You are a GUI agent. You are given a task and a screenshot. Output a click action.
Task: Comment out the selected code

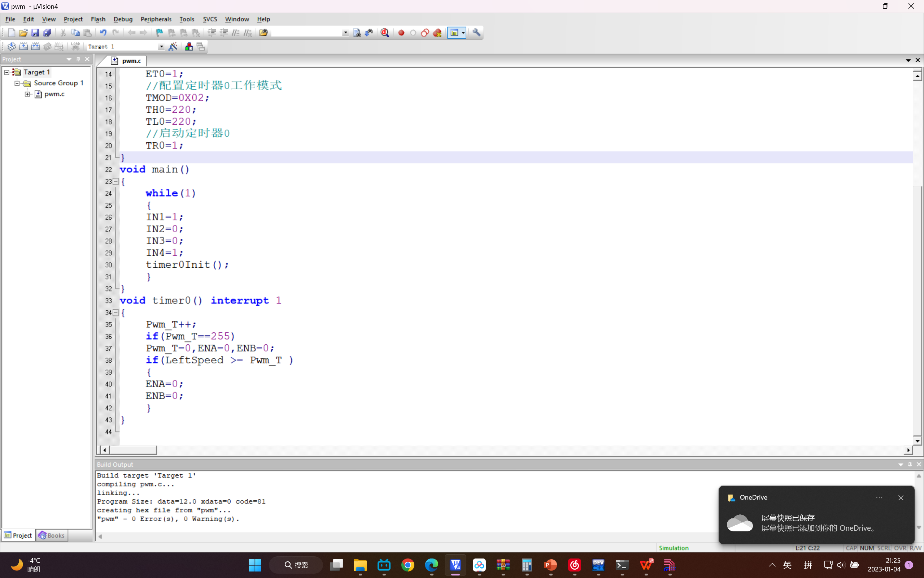coord(236,33)
